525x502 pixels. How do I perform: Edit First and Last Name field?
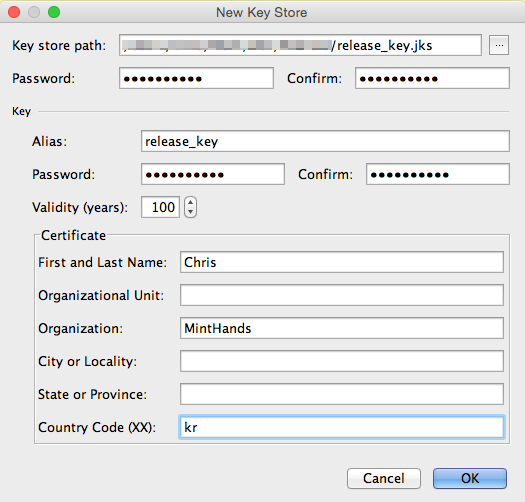pyautogui.click(x=342, y=262)
